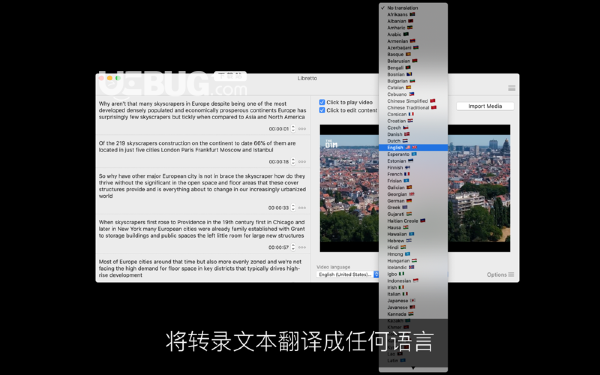Click the transcript starting "So why have other major"
The width and height of the screenshot is (600, 375).
[202, 186]
